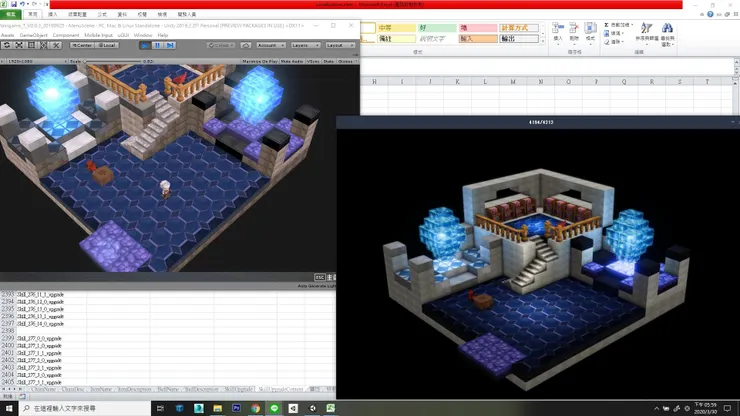The image size is (740, 416).
Task: Open the Excel File tab
Action: coord(10,15)
